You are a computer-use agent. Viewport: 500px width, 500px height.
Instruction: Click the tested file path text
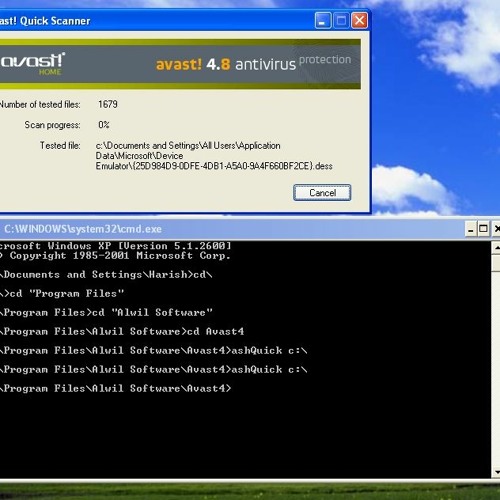pyautogui.click(x=214, y=156)
